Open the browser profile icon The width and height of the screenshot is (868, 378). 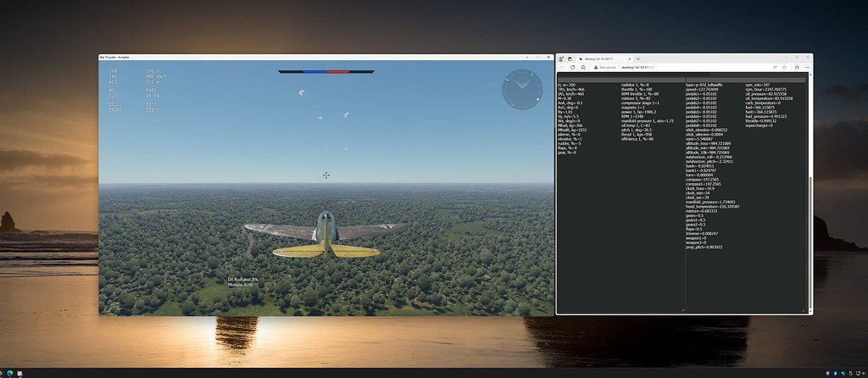pyautogui.click(x=561, y=58)
